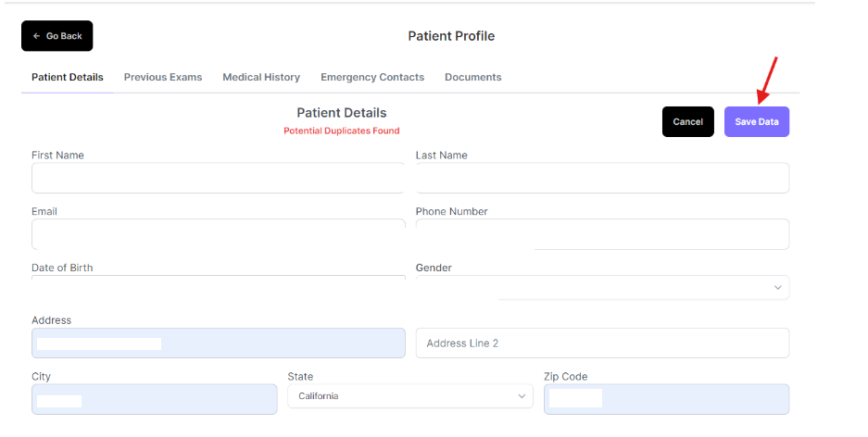
Task: Select the Email text box
Action: [218, 234]
